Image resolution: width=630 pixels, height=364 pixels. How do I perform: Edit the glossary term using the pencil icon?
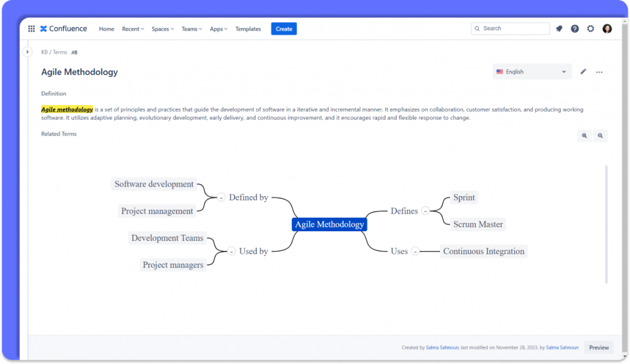pyautogui.click(x=583, y=71)
